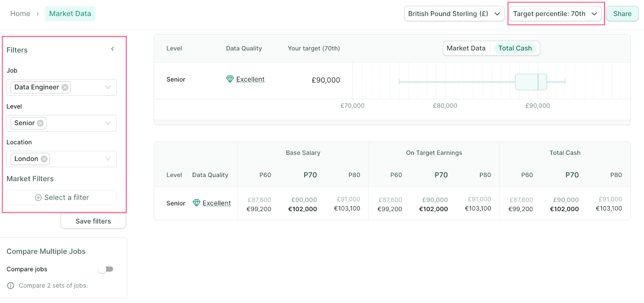Open the Job dropdown arrow
Viewport: 644px width, 303px height.
tap(108, 87)
